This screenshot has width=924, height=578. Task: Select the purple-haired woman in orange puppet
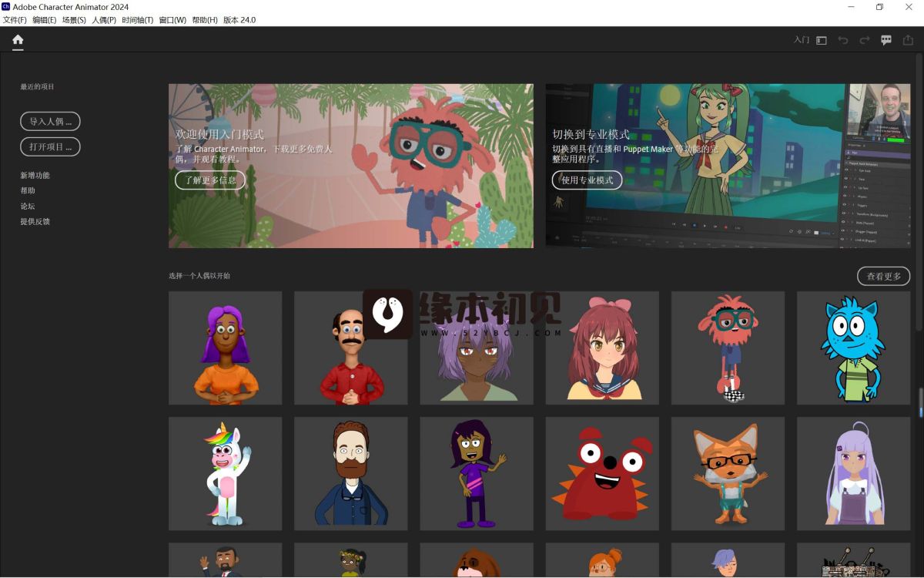pos(226,348)
